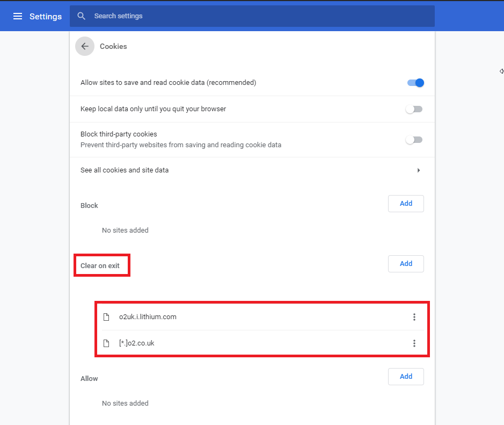Open more actions for [*.]o2.co.uk
504x425 pixels.
click(x=414, y=343)
